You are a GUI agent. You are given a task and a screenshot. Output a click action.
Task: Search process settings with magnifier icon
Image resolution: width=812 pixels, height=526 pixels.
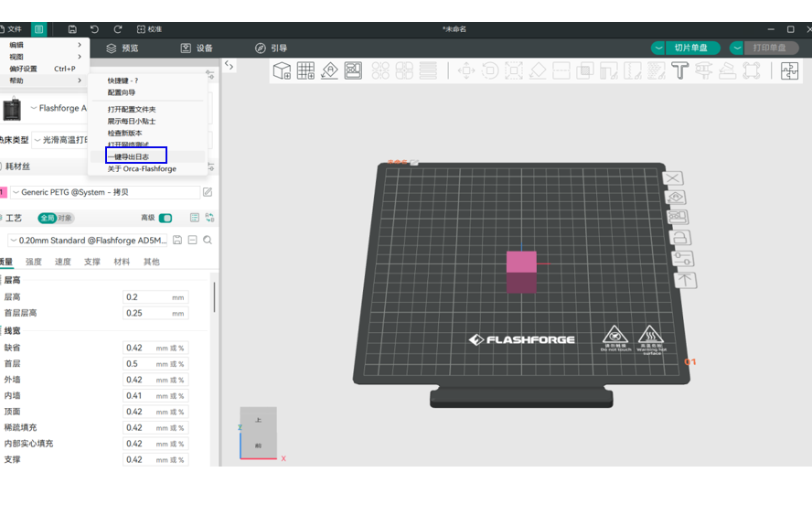point(208,240)
